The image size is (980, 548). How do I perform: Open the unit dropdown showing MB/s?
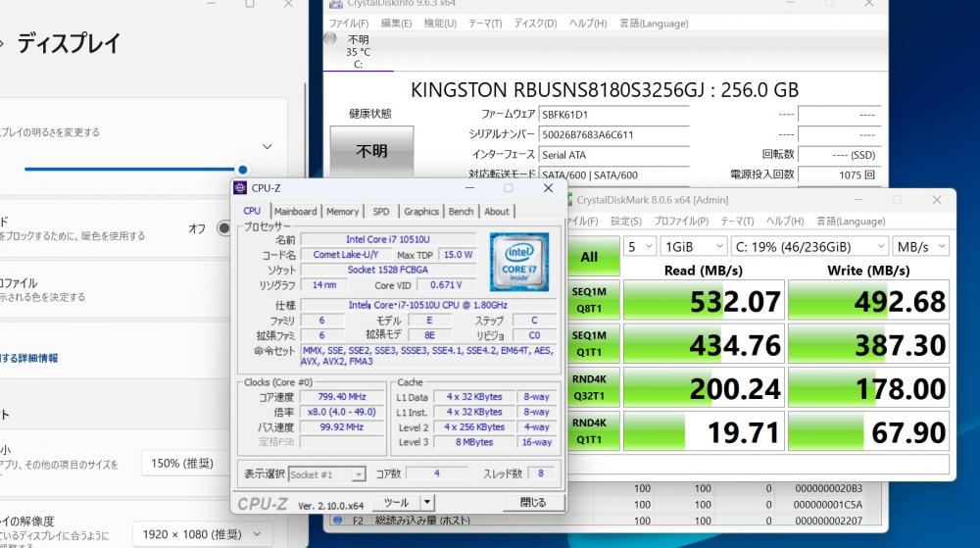pos(921,247)
